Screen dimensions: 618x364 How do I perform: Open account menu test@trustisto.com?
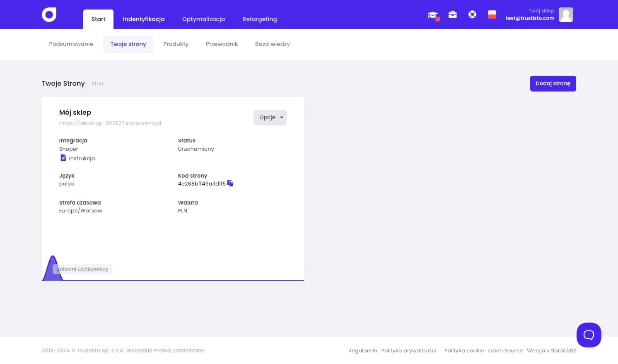[x=530, y=18]
